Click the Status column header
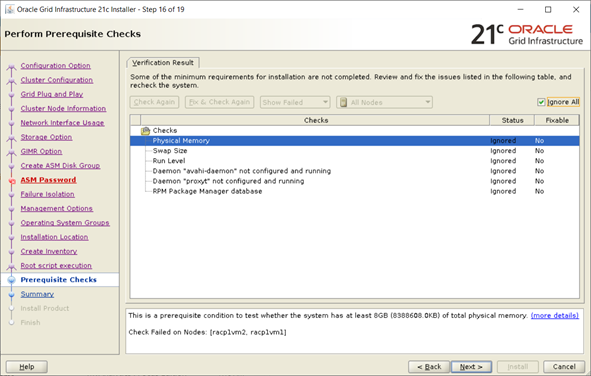This screenshot has height=376, width=591. click(512, 120)
